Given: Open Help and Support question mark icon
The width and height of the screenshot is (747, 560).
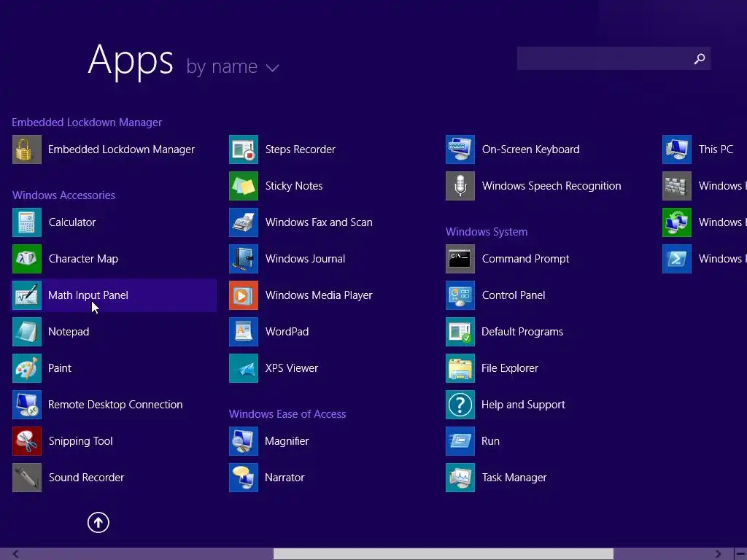Looking at the screenshot, I should tap(460, 405).
